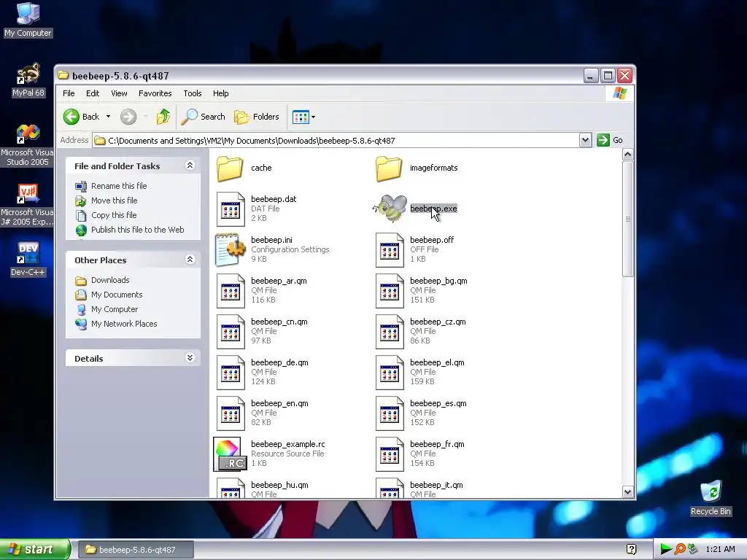Select the beebeep_example.rc resource icon
747x560 pixels.
[x=230, y=454]
